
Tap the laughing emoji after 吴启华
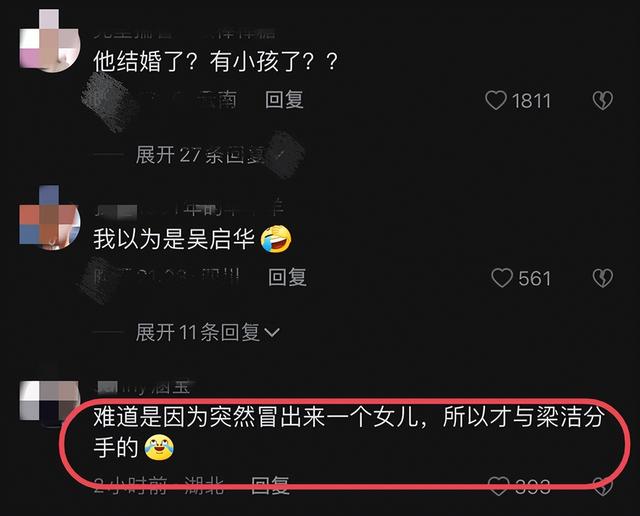[276, 239]
